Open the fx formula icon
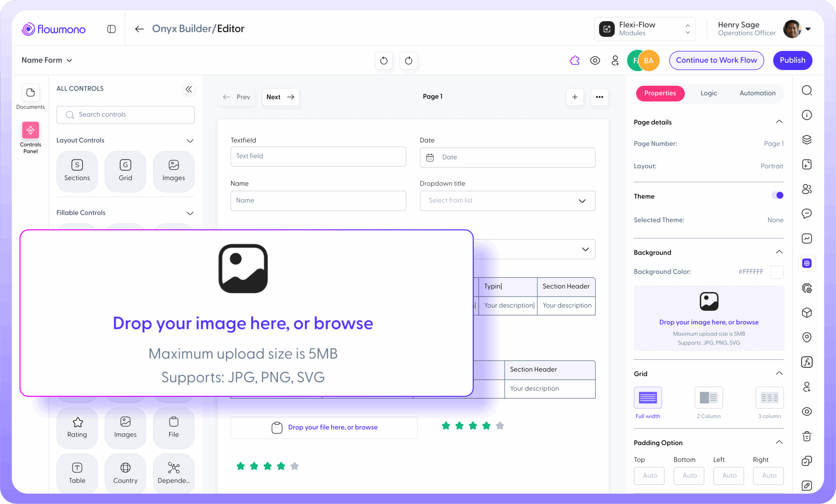836x504 pixels. [807, 362]
